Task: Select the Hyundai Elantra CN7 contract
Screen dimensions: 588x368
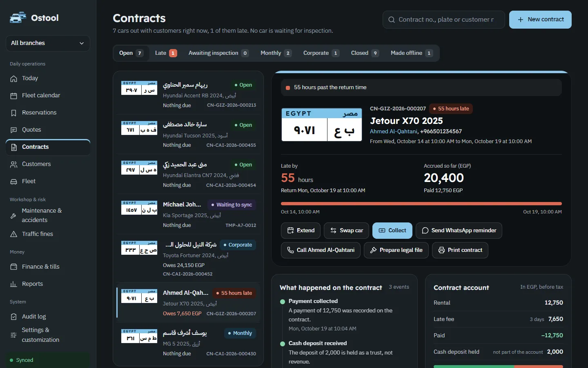Action: 188,174
